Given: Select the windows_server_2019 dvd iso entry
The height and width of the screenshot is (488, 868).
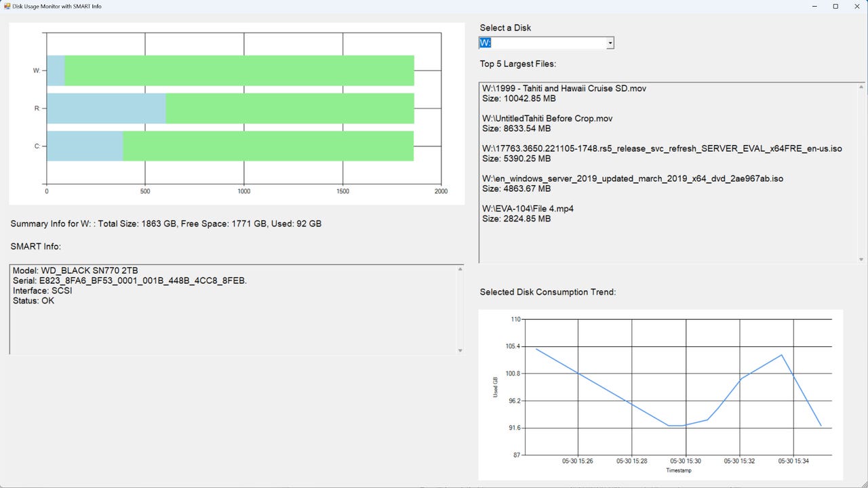Looking at the screenshot, I should coord(632,178).
